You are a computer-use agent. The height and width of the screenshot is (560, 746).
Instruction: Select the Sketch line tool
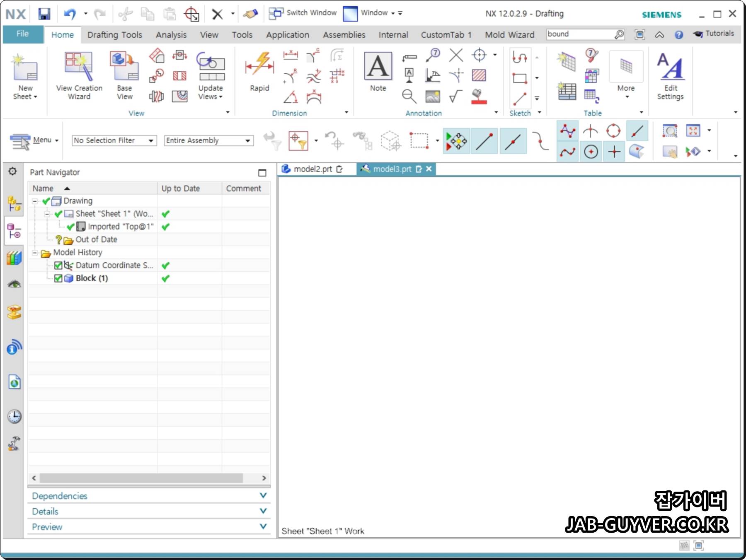click(x=519, y=99)
